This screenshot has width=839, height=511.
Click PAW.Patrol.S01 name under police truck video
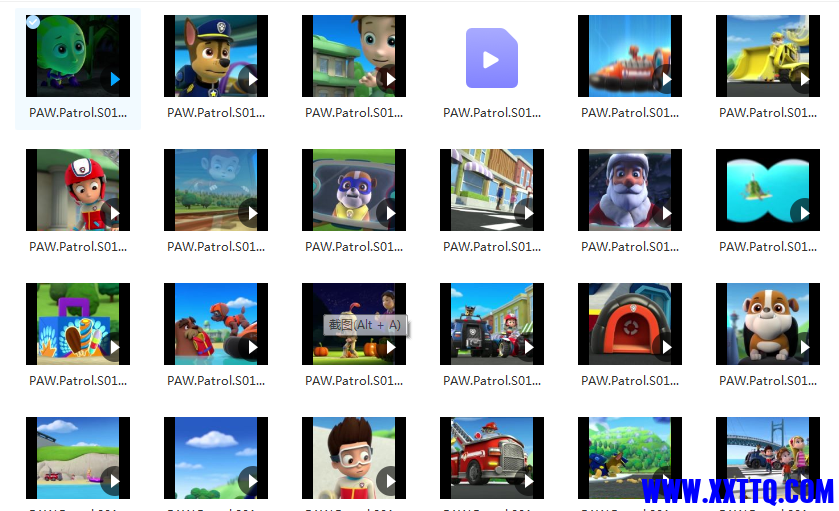pyautogui.click(x=492, y=381)
